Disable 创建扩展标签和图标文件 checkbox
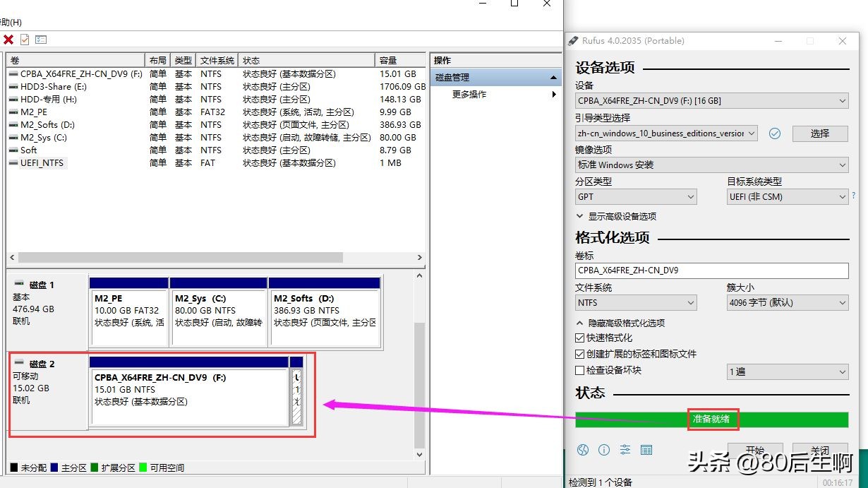Viewport: 868px width, 488px height. tap(580, 354)
